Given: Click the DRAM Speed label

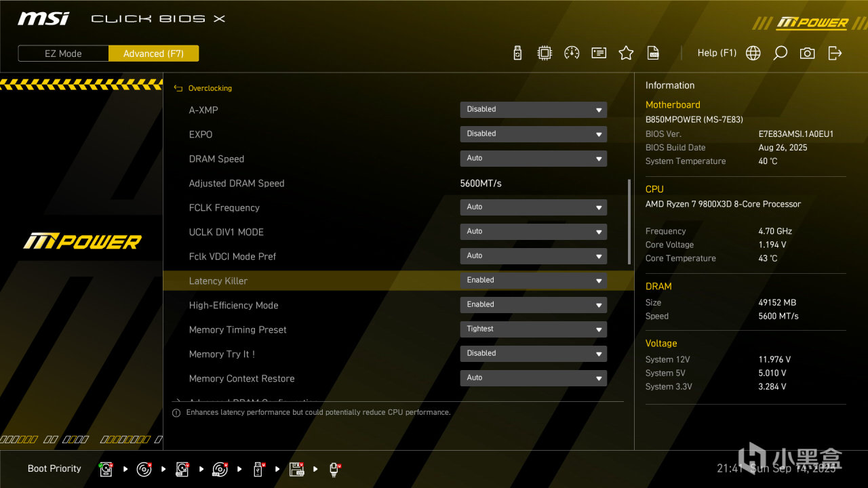Looking at the screenshot, I should [x=216, y=159].
